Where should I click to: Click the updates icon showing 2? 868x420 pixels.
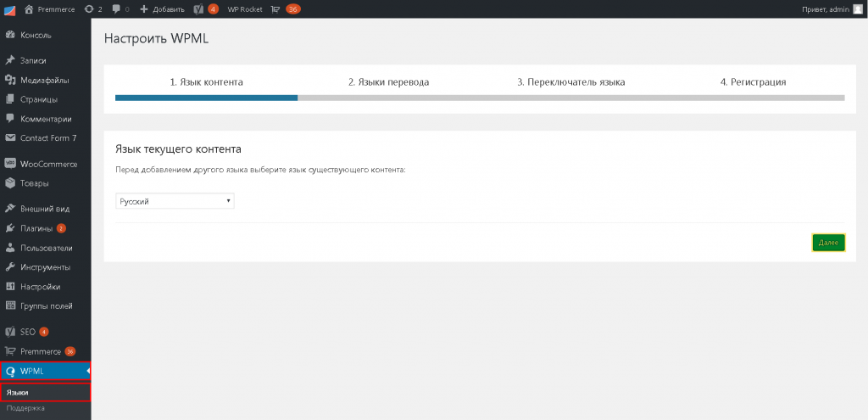[89, 8]
